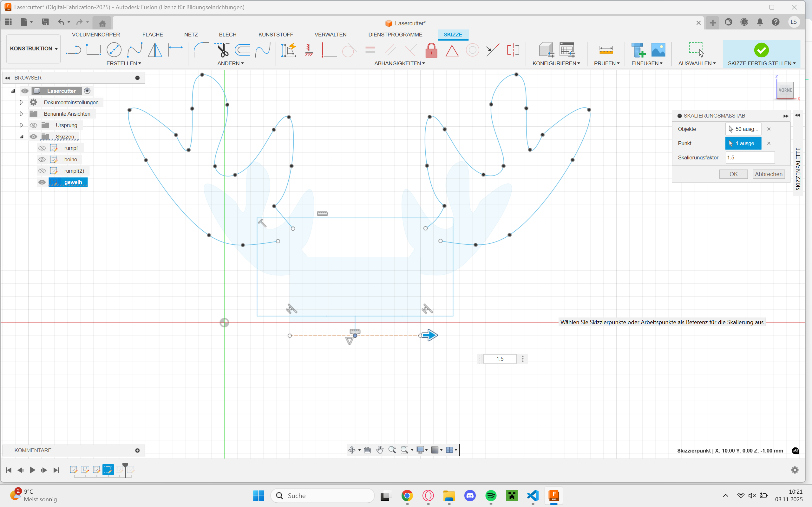This screenshot has height=507, width=812.
Task: Toggle visibility of beine sketch
Action: click(x=42, y=159)
